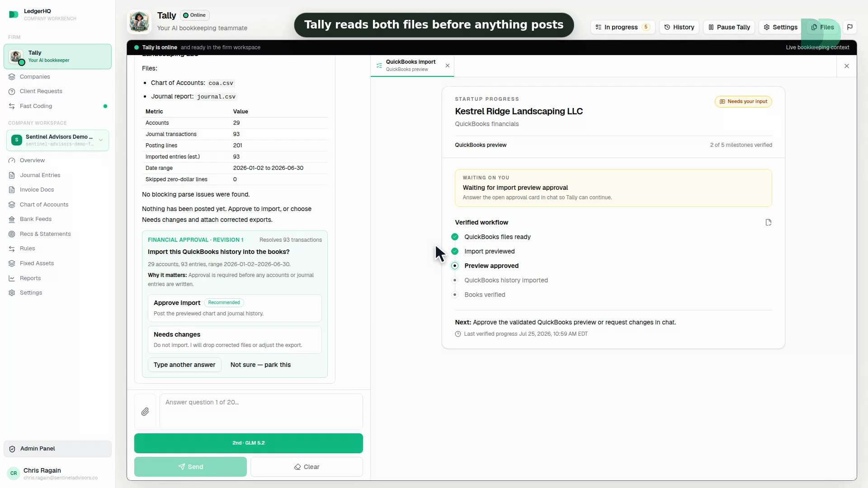Click Not sure — park this
The height and width of the screenshot is (488, 868).
point(260,365)
